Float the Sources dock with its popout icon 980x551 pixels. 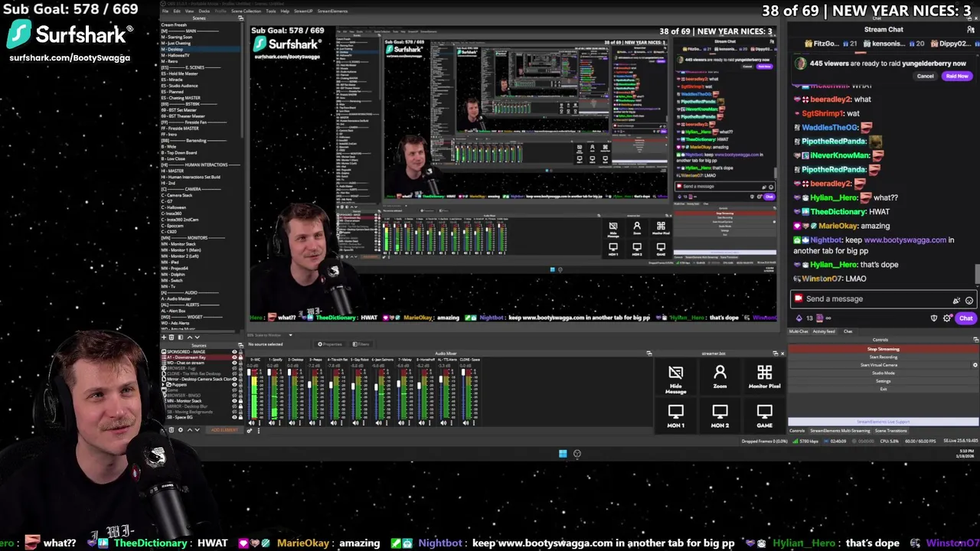click(x=240, y=345)
